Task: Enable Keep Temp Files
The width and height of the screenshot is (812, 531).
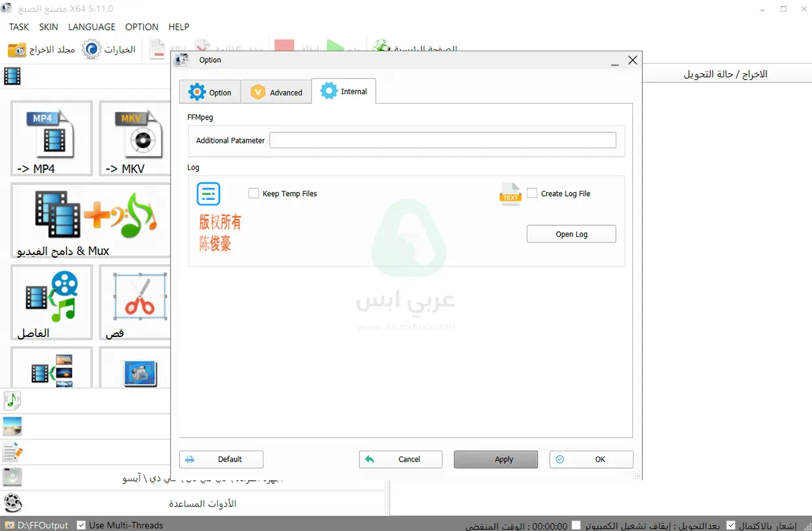Action: [254, 193]
